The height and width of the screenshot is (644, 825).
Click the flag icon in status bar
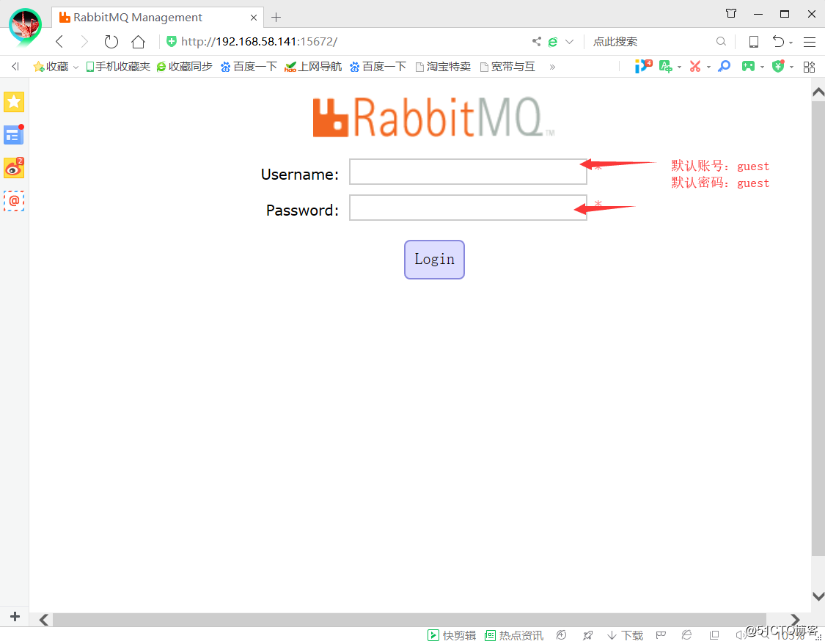[x=661, y=635]
